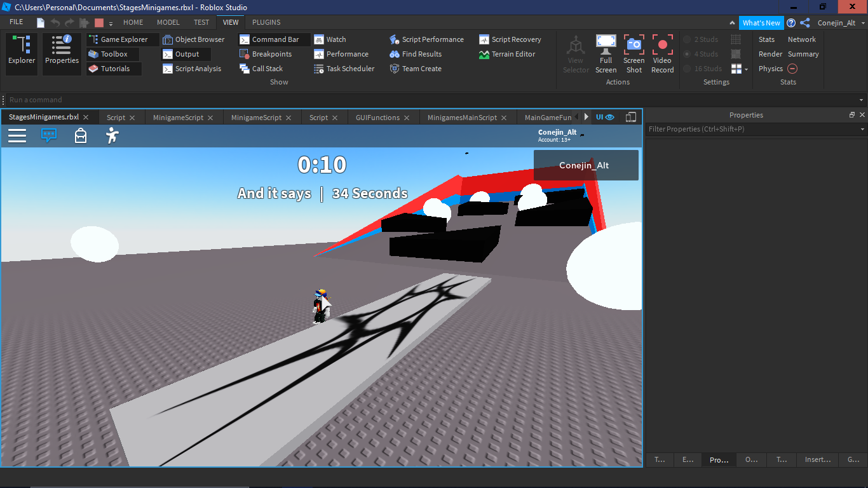Enter Full Screen mode
The image size is (868, 488).
coord(606,54)
